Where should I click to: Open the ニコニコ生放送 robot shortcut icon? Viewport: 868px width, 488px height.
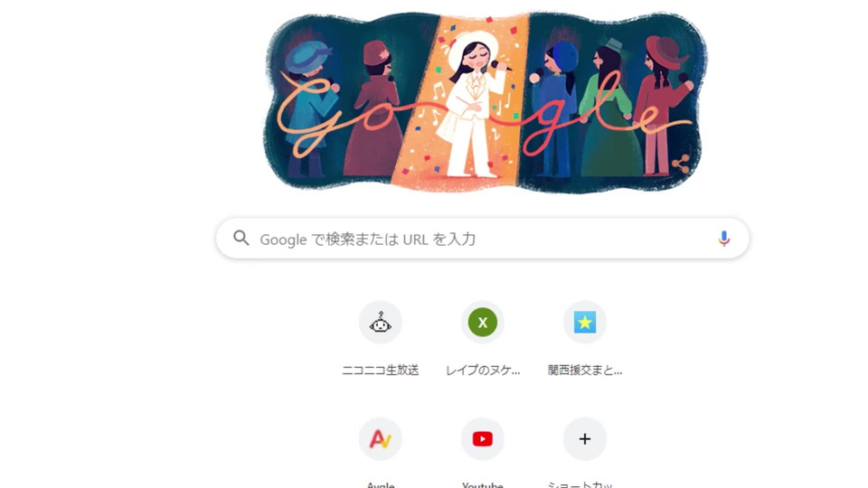[x=381, y=322]
